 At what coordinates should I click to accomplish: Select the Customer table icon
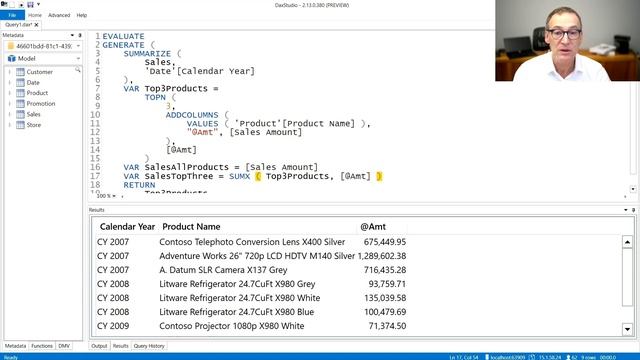point(20,72)
